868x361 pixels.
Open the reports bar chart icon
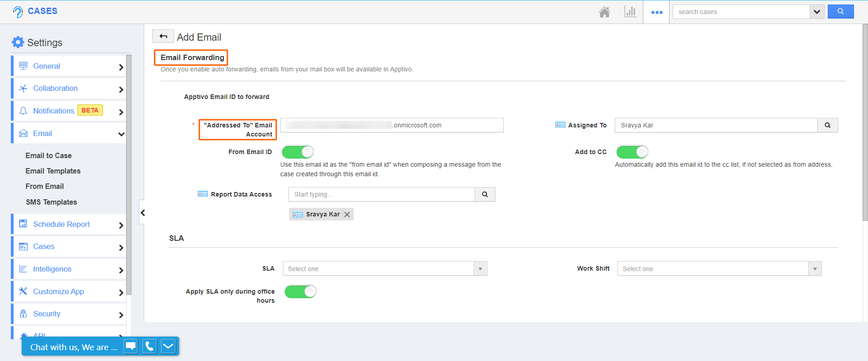tap(630, 12)
